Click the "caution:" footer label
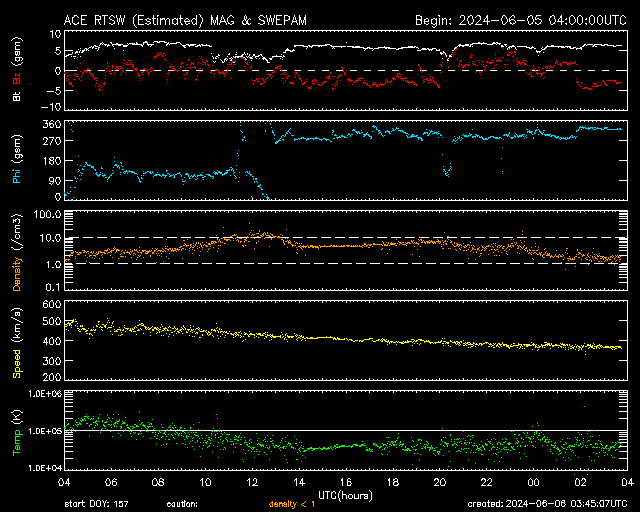 pos(182,505)
